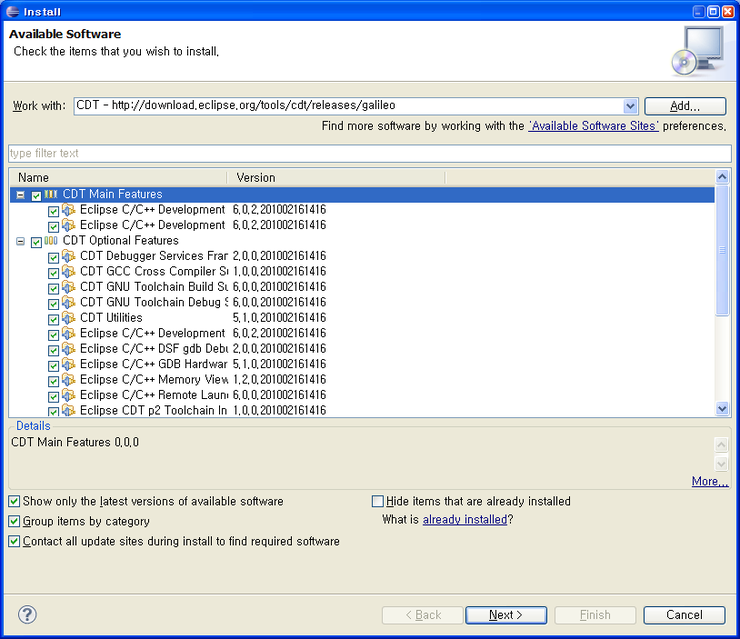Select the Eclipse C/C++ DSF gdb Debu row text
Viewport: 740px width, 639px height.
pos(154,349)
